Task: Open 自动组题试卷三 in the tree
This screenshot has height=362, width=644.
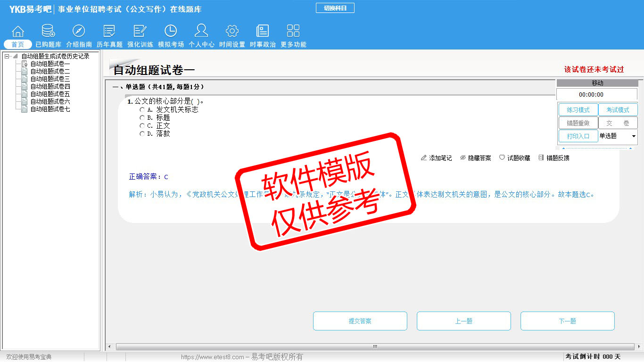Action: (x=50, y=79)
